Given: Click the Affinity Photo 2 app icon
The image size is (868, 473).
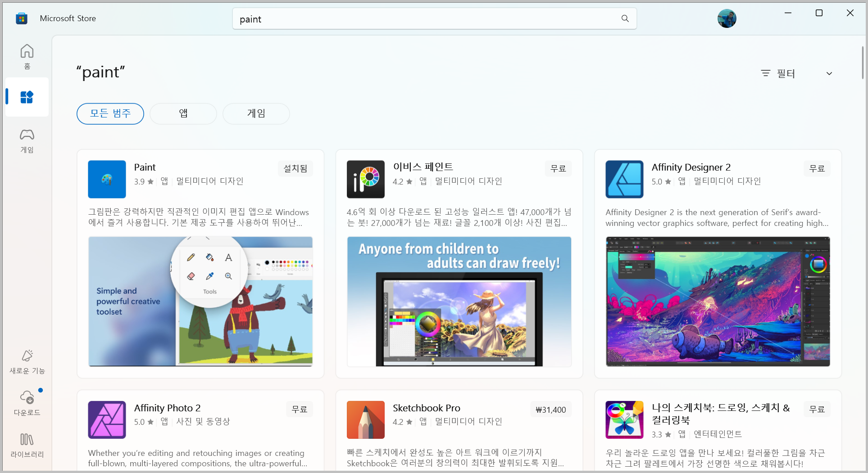Looking at the screenshot, I should tap(107, 420).
